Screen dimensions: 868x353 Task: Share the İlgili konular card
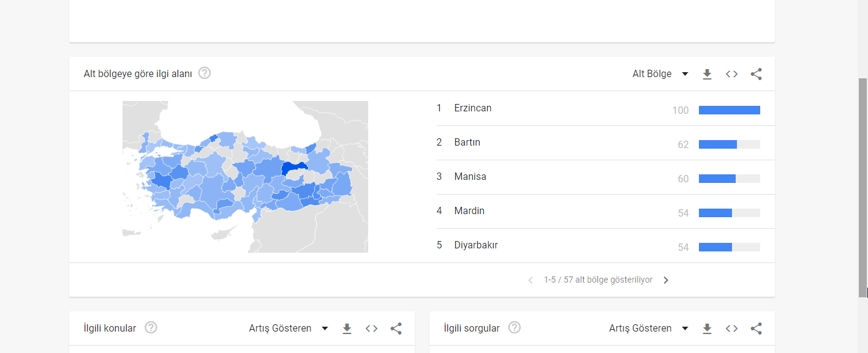point(396,329)
